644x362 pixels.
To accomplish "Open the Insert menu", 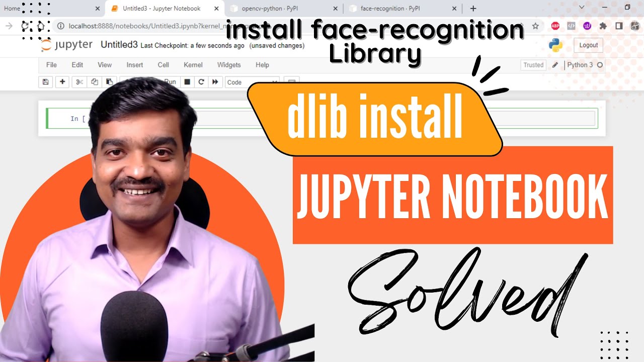I will point(135,65).
